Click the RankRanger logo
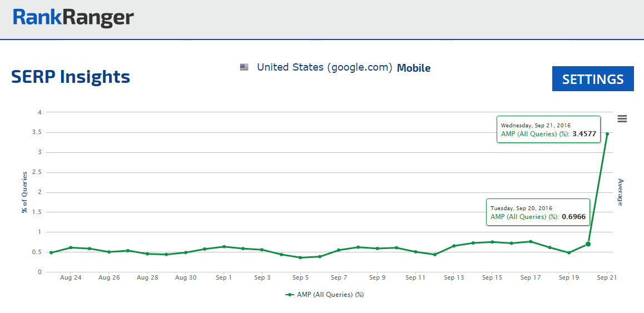This screenshot has width=644, height=313. click(x=73, y=18)
